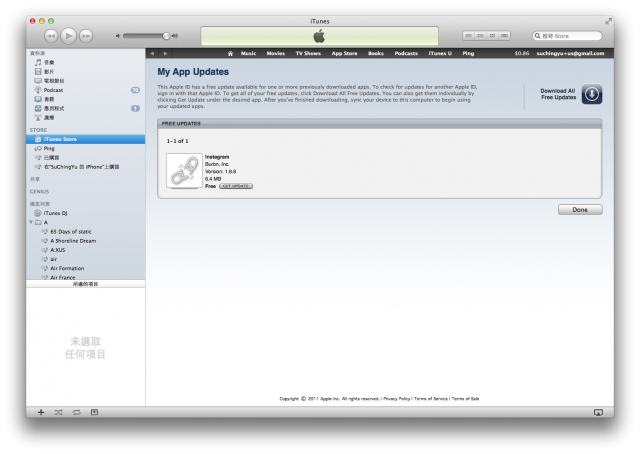Open the 65 Days of static playlist
This screenshot has width=640, height=454.
85,231
